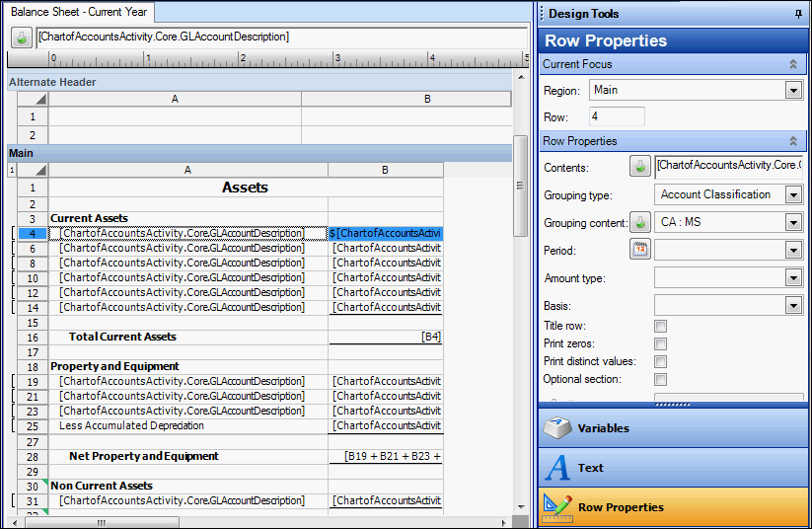This screenshot has height=529, width=812.
Task: Click the Row number input field
Action: (617, 116)
